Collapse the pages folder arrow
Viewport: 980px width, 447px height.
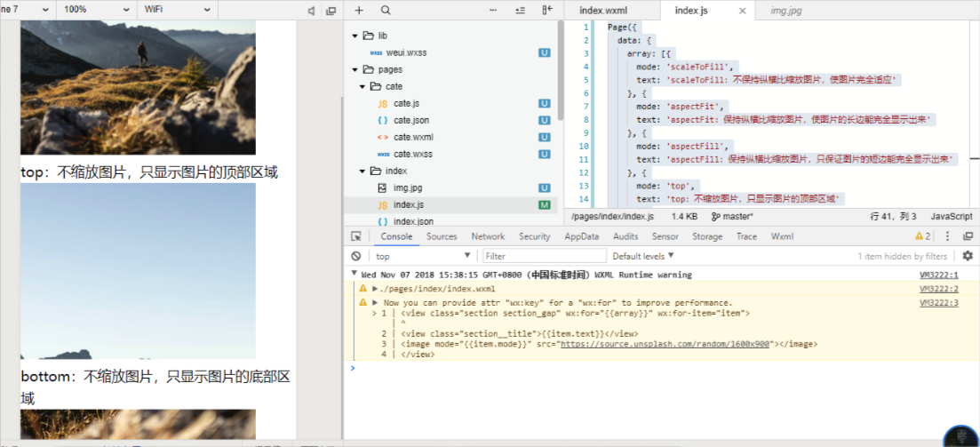click(355, 69)
